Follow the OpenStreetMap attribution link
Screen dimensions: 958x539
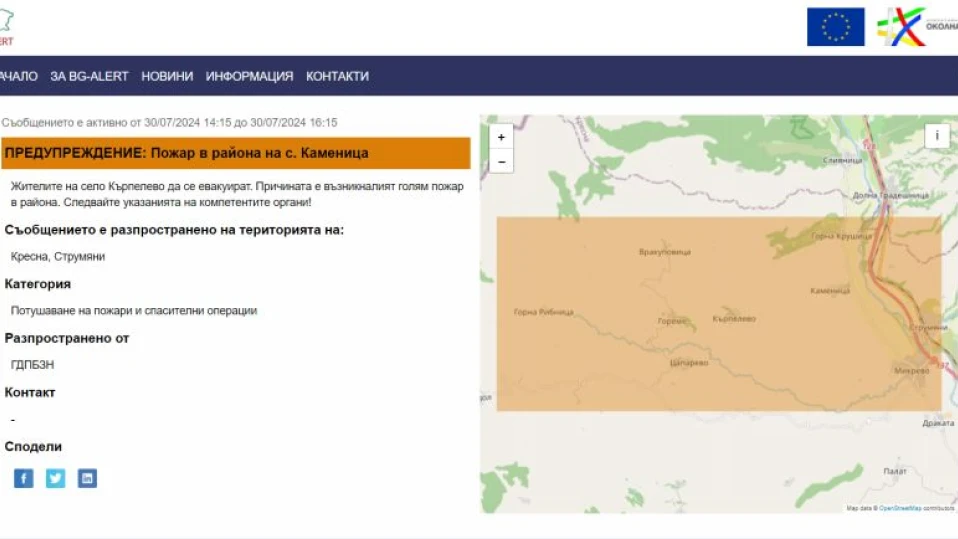(900, 508)
